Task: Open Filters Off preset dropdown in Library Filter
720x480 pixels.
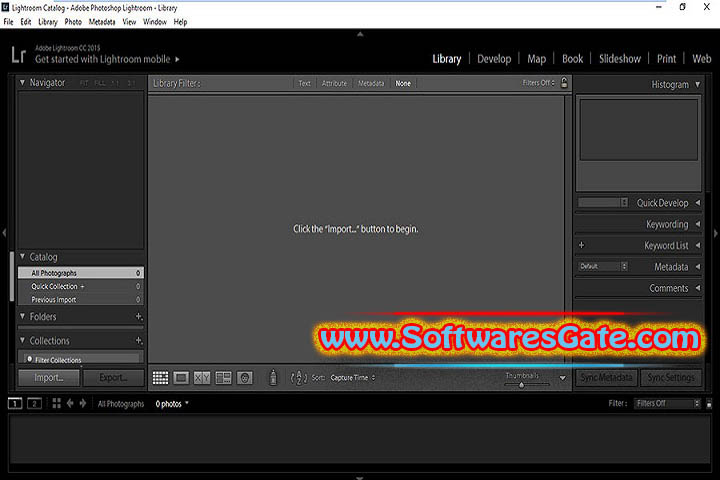Action: [539, 83]
